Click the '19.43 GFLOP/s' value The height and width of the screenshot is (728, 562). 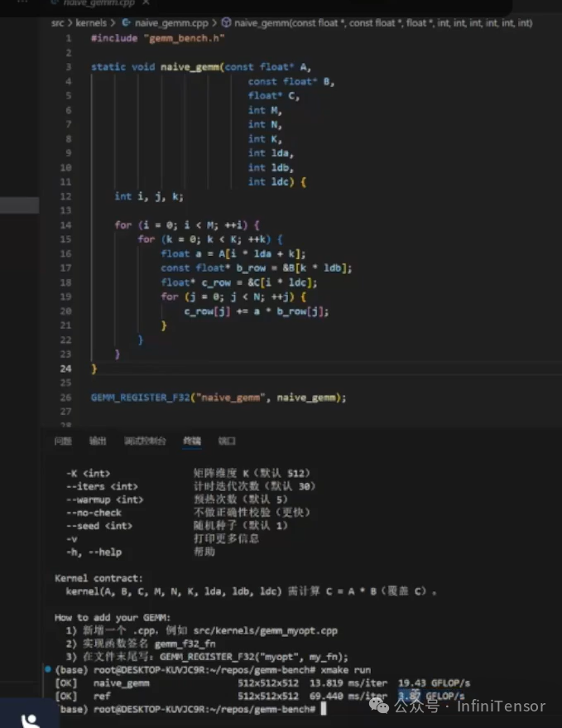pos(434,683)
